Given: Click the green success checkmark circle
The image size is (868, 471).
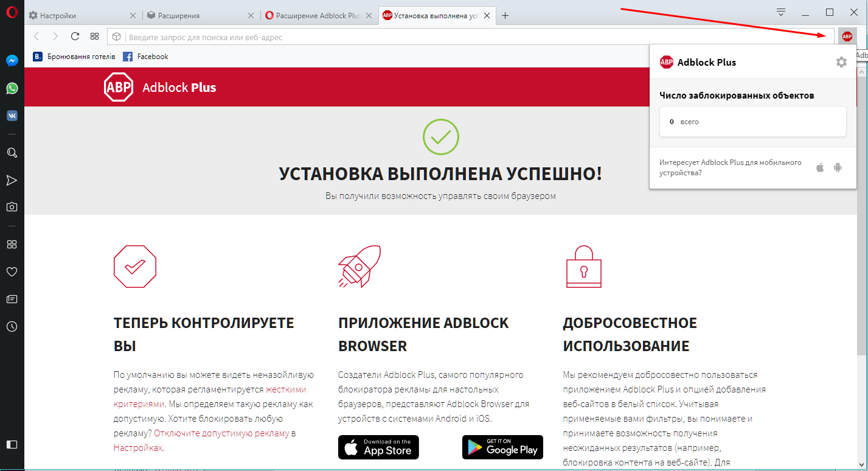Looking at the screenshot, I should [x=441, y=137].
